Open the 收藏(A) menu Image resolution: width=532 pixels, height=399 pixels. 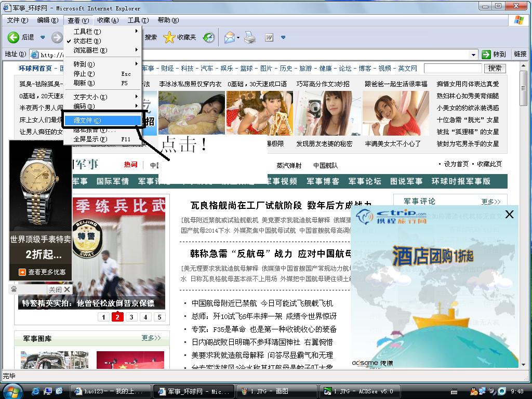pyautogui.click(x=108, y=20)
